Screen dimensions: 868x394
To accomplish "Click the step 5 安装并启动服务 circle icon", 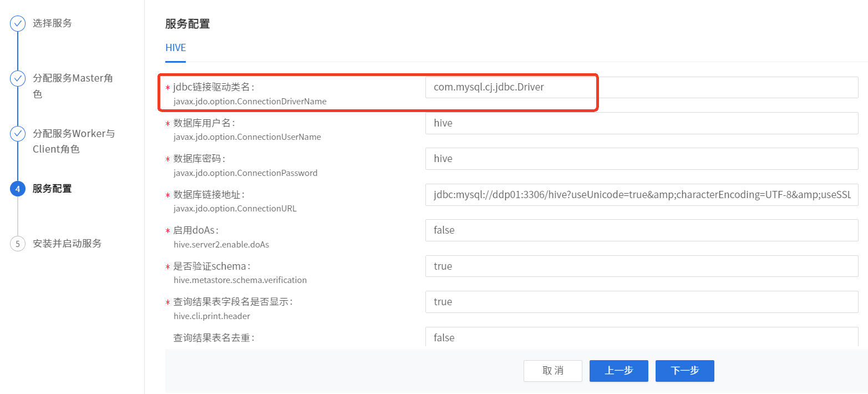I will coord(18,244).
